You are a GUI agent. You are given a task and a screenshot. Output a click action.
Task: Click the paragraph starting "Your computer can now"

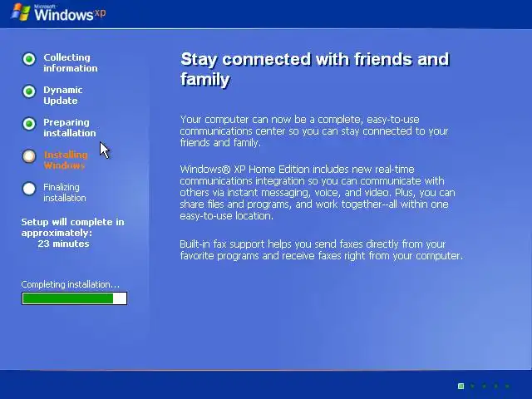click(314, 131)
